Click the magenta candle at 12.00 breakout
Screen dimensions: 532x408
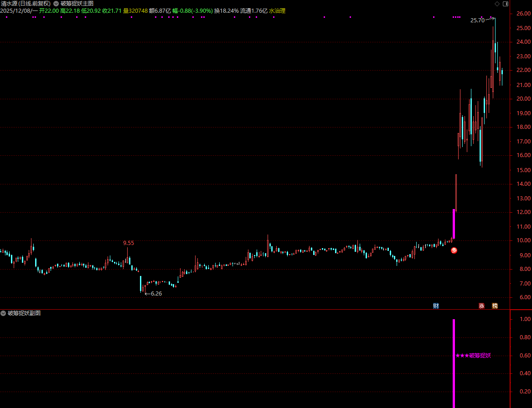click(454, 223)
